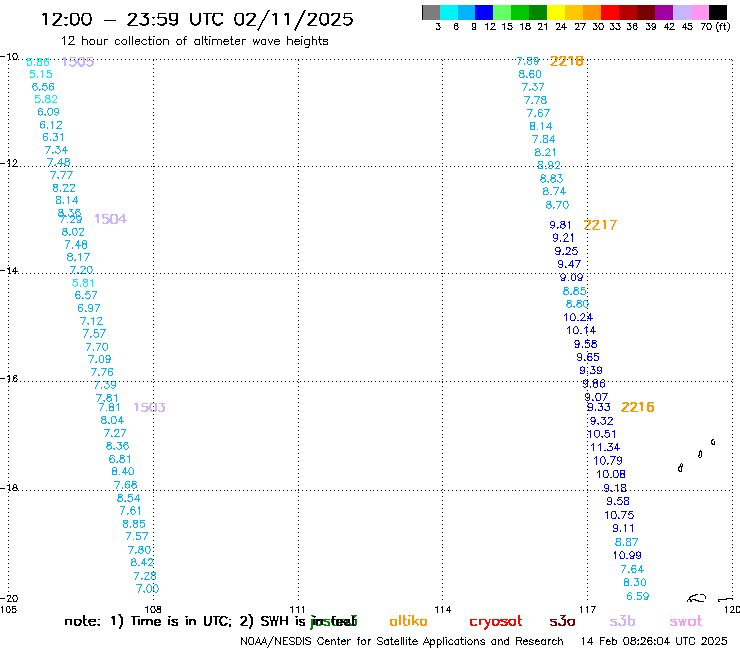Click the wave height value '6.31'

tap(53, 137)
